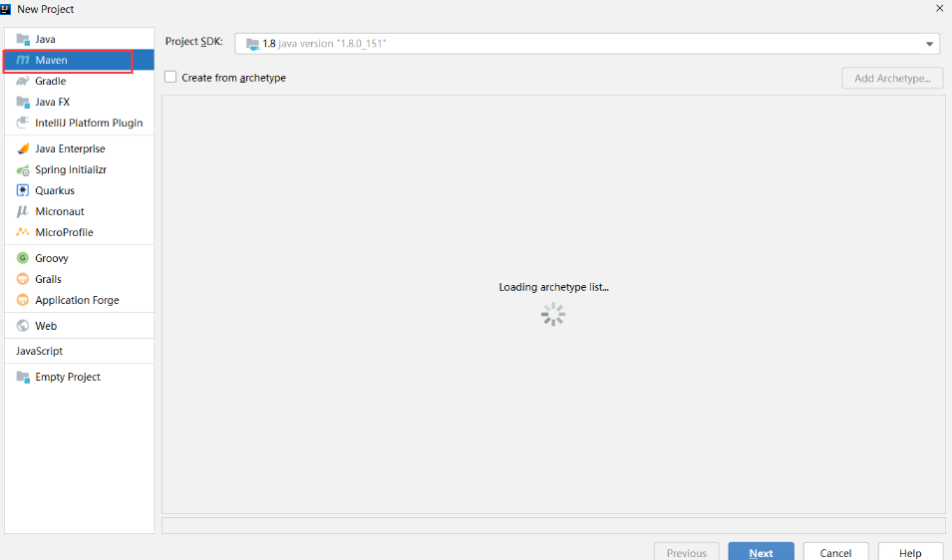The width and height of the screenshot is (952, 560).
Task: Click the IntelliJ icon in title bar
Action: pyautogui.click(x=6, y=9)
